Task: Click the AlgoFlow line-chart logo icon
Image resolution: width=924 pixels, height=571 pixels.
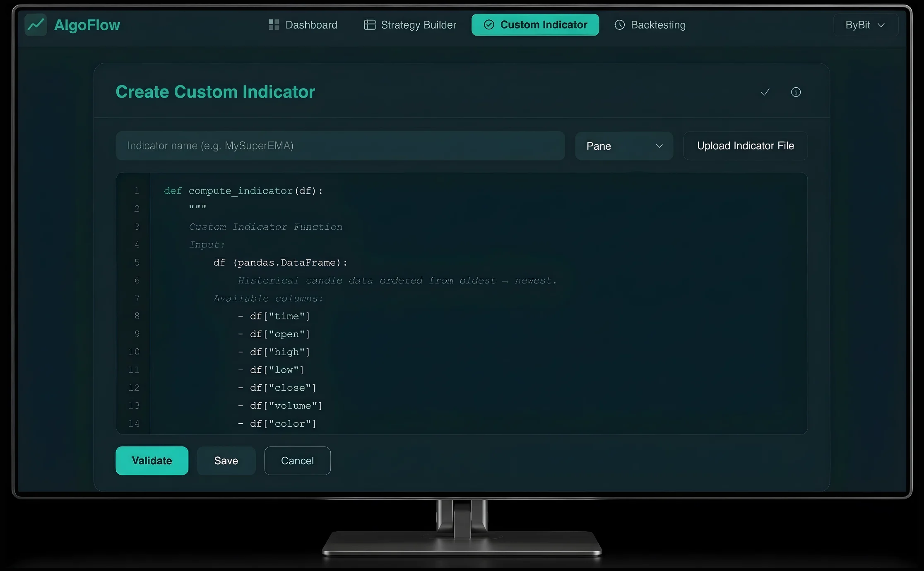Action: pyautogui.click(x=36, y=24)
